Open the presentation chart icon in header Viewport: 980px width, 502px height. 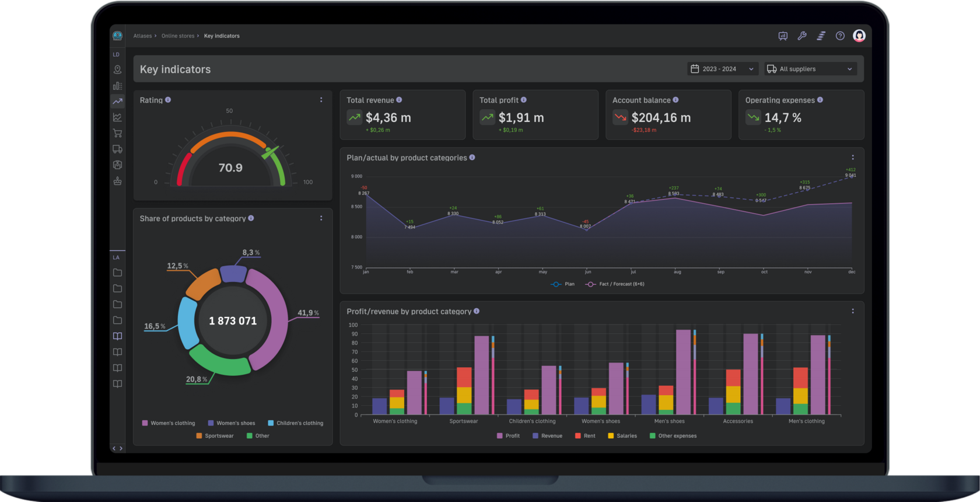(783, 36)
